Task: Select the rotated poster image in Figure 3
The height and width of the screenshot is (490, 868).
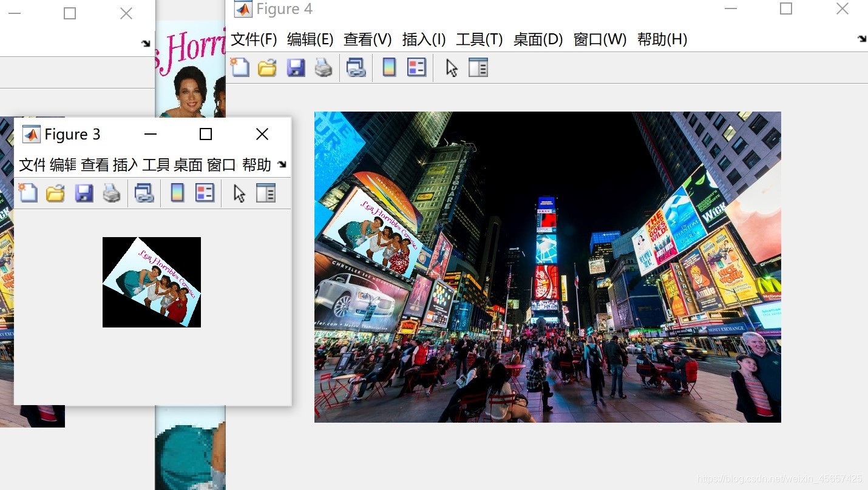Action: 152,282
